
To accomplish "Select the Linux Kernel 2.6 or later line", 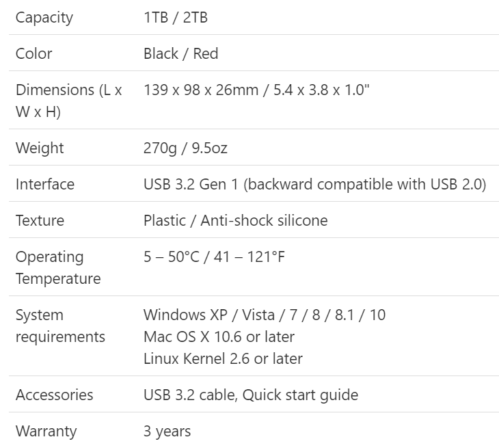I will point(223,358).
